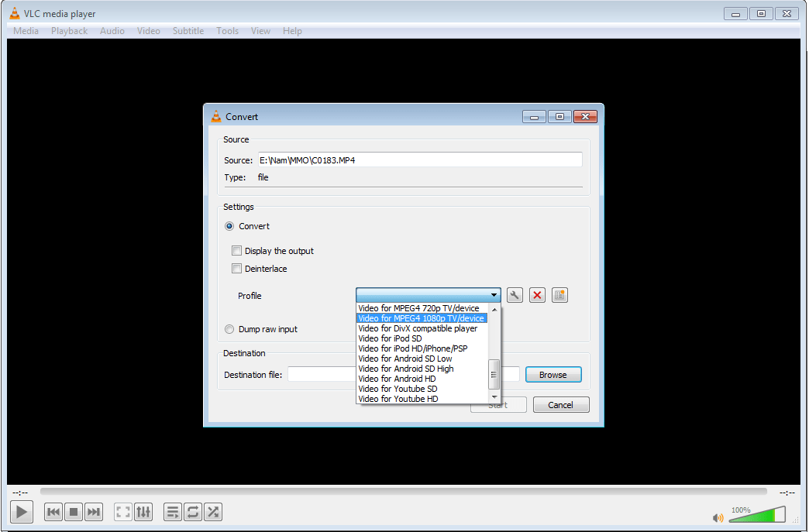The width and height of the screenshot is (809, 532).
Task: Choose Video for Youtube SD profile
Action: 422,389
